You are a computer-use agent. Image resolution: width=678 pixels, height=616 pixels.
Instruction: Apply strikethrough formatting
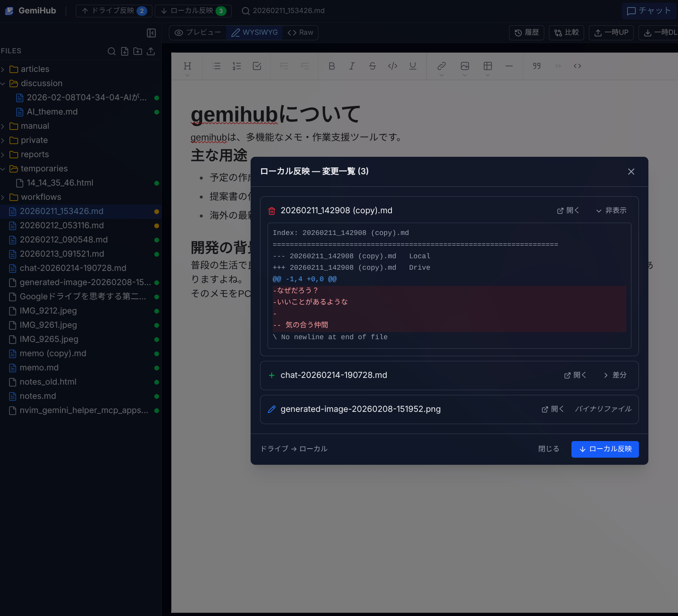372,66
